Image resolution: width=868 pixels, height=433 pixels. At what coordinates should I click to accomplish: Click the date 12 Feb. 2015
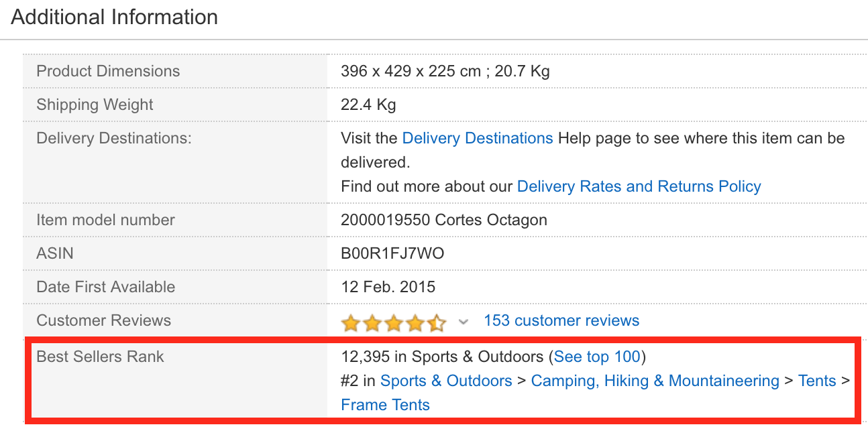pyautogui.click(x=388, y=287)
